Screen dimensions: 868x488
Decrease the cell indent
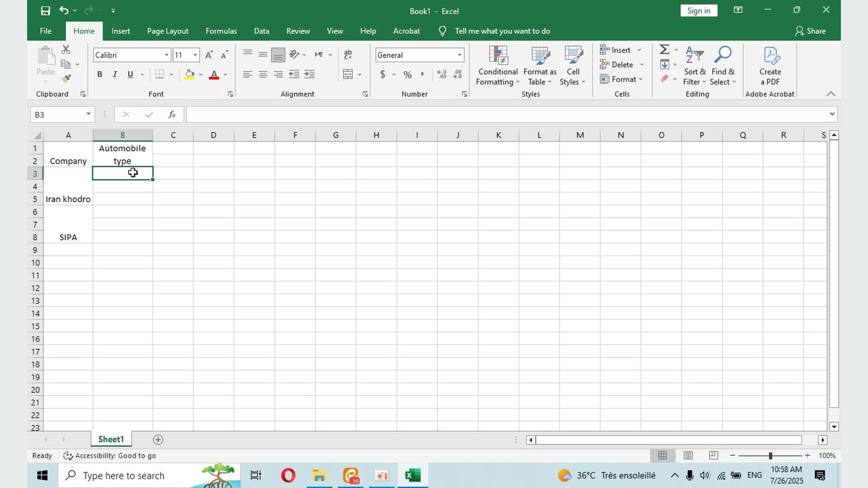[294, 75]
